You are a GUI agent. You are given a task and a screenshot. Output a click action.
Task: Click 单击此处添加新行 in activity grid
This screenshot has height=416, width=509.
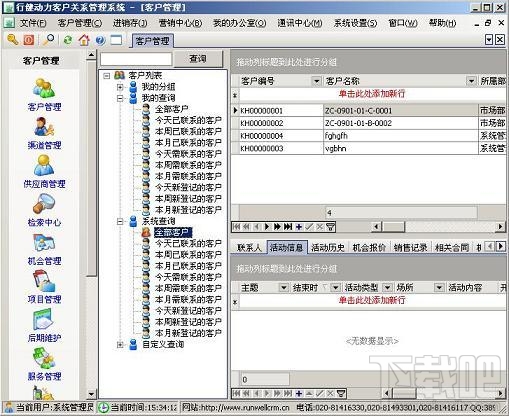(x=372, y=300)
